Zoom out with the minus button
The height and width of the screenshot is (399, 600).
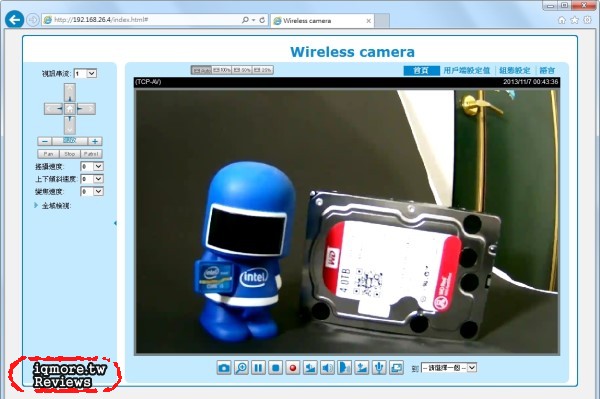tap(45, 141)
